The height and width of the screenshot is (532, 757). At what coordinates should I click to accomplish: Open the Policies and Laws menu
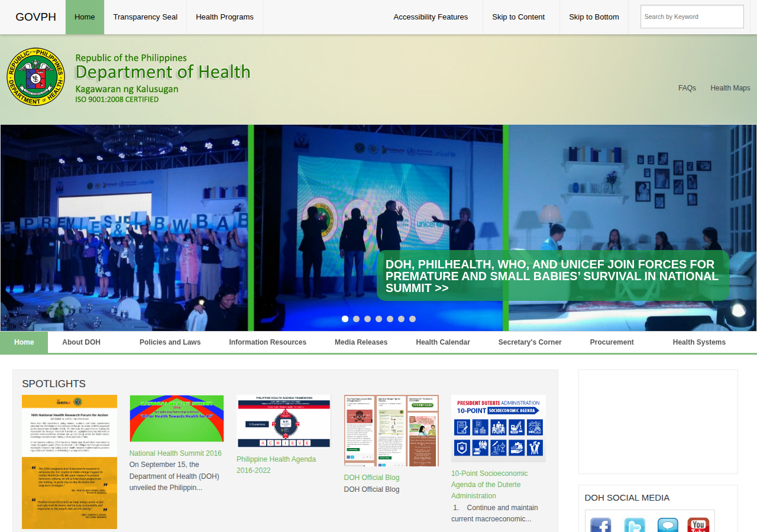click(170, 342)
